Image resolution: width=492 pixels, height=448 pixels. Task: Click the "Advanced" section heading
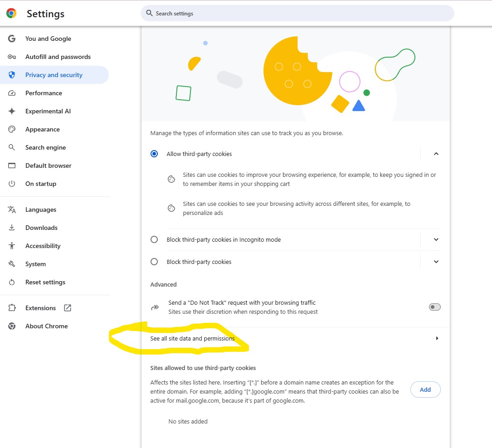(x=164, y=284)
